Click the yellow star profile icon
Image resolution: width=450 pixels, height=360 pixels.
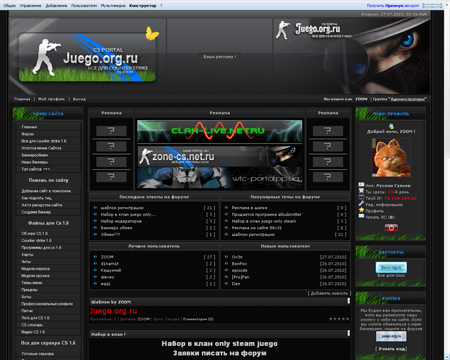click(361, 210)
